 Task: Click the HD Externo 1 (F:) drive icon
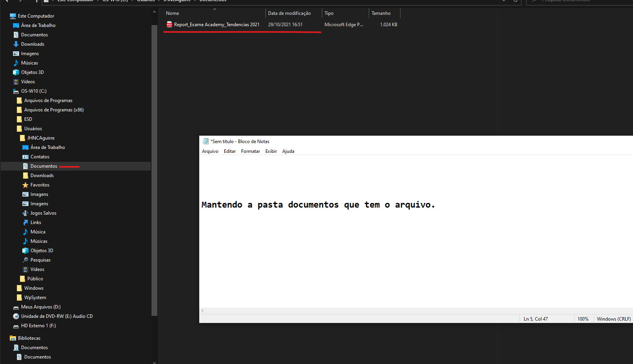tap(16, 326)
